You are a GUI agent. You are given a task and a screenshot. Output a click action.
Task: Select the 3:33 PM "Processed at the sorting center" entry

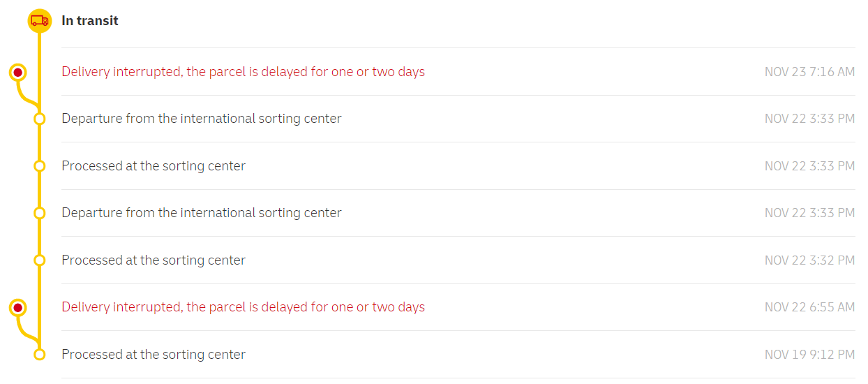[154, 166]
